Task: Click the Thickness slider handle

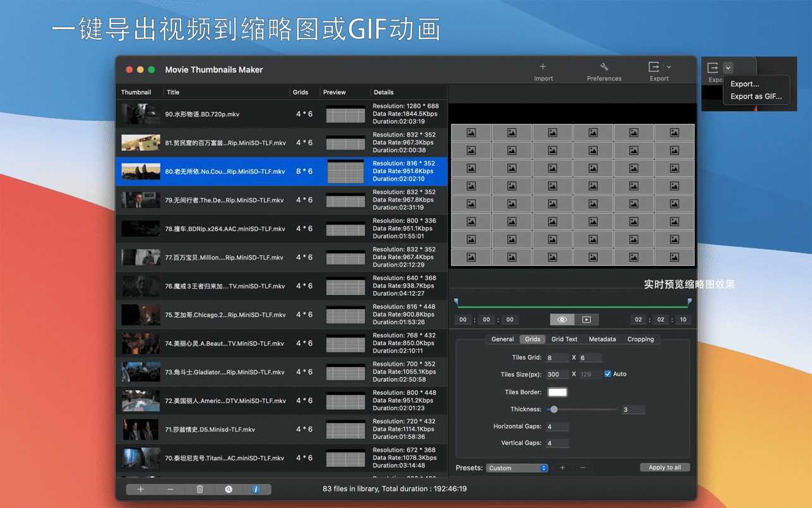Action: (554, 409)
